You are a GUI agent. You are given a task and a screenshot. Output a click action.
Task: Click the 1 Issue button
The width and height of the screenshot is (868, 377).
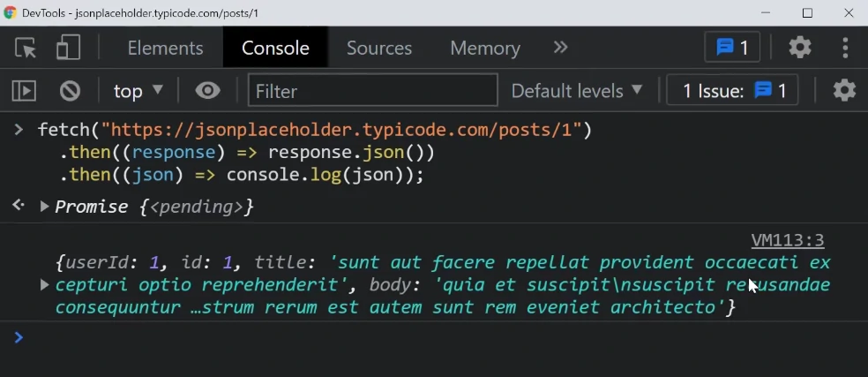click(x=734, y=90)
